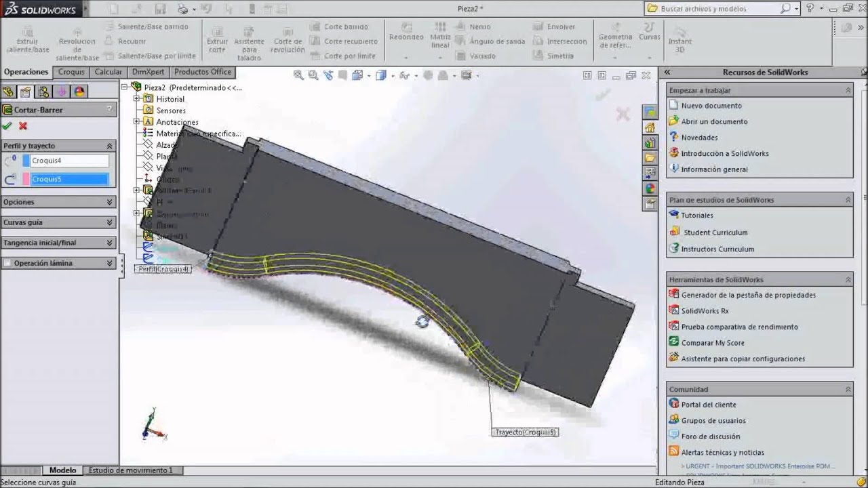Expand the Operación lámina section

[x=109, y=263]
